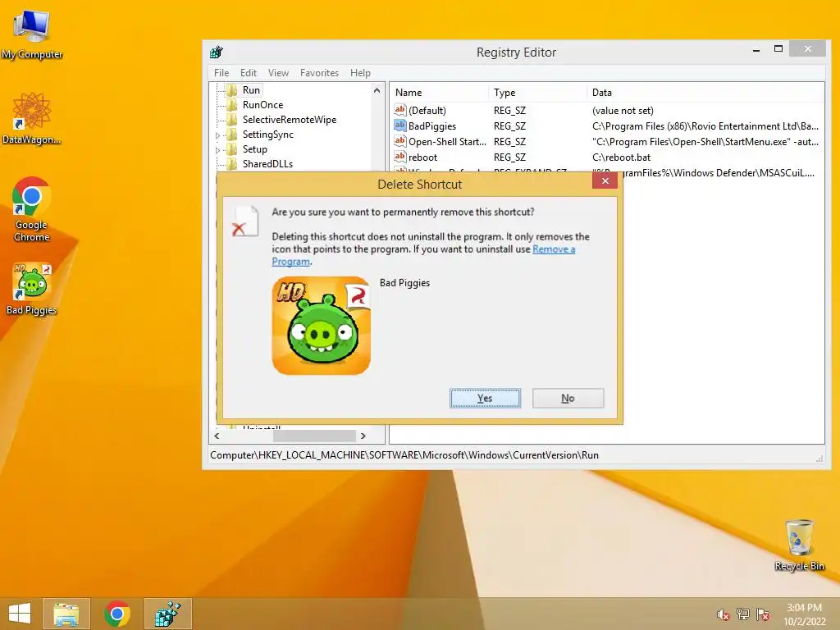840x630 pixels.
Task: Click the (value not set) data cell
Action: [x=623, y=111]
